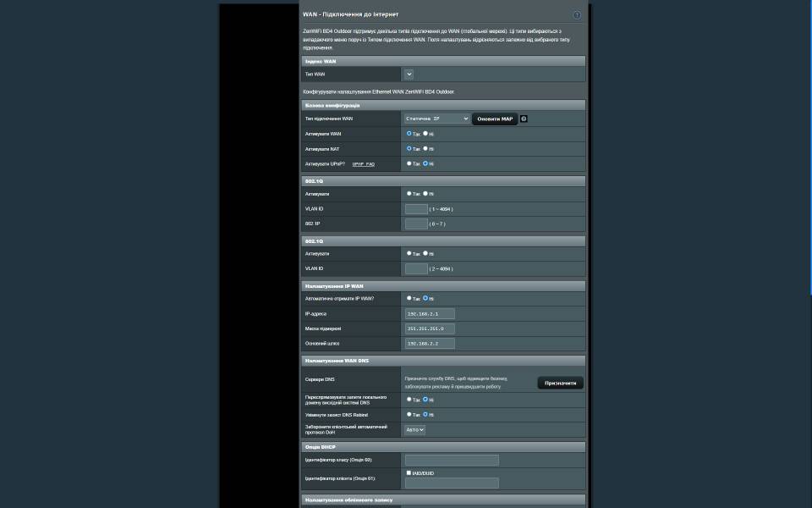Focus the Основний шлюз field
Screen dimensions: 812x508
430,344
